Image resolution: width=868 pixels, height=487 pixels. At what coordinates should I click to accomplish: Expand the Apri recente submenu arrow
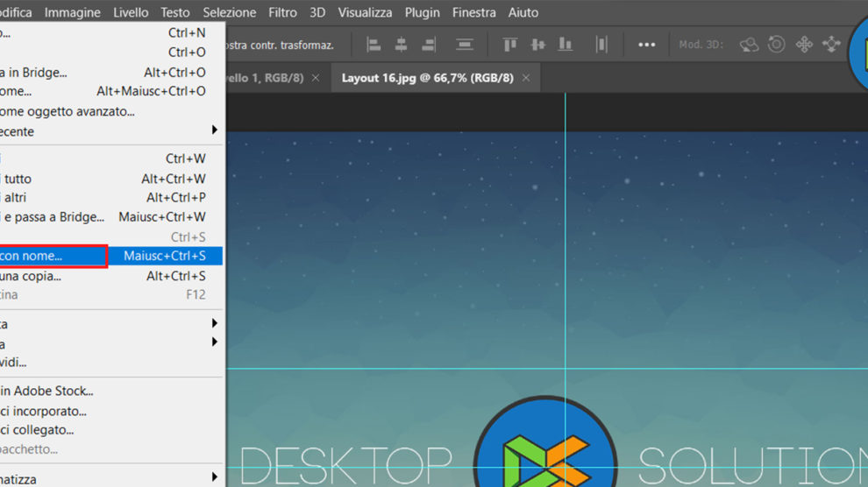tap(214, 131)
